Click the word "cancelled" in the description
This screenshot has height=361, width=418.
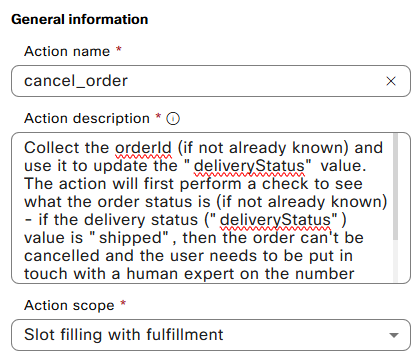pyautogui.click(x=62, y=256)
